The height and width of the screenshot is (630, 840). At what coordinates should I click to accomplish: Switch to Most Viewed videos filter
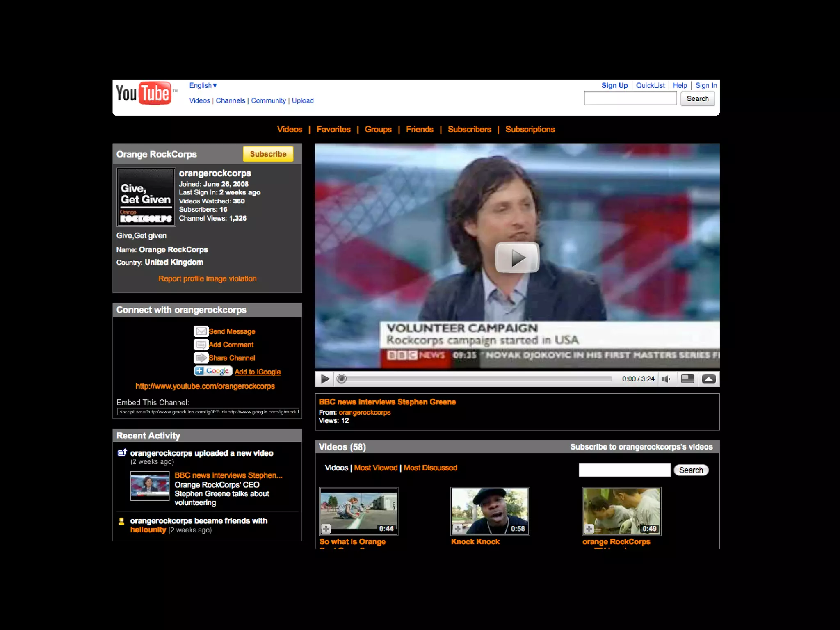point(375,468)
